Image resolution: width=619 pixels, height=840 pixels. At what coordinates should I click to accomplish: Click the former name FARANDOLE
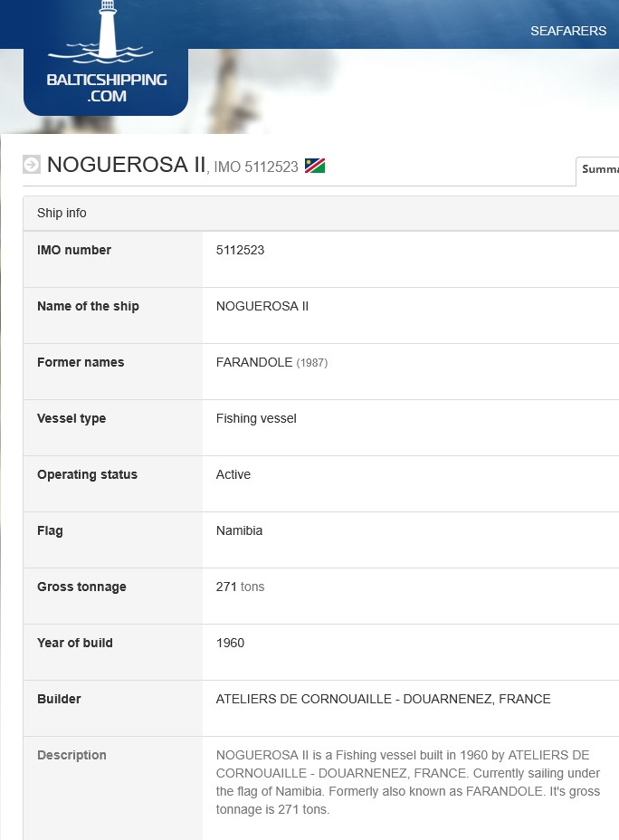pos(254,362)
